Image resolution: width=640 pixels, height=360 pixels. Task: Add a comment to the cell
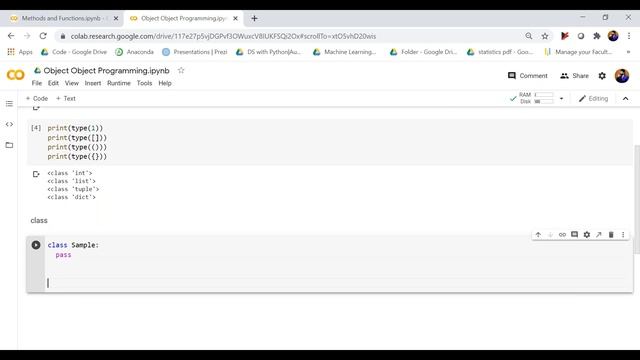point(574,235)
